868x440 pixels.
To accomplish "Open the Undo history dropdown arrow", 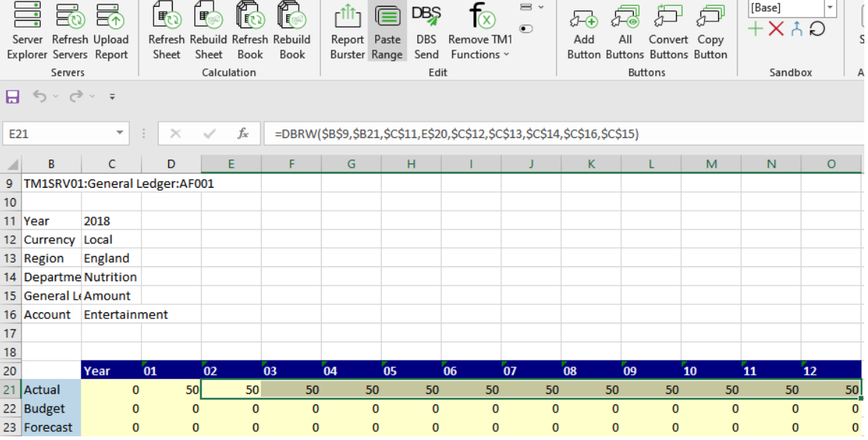I will click(x=56, y=96).
